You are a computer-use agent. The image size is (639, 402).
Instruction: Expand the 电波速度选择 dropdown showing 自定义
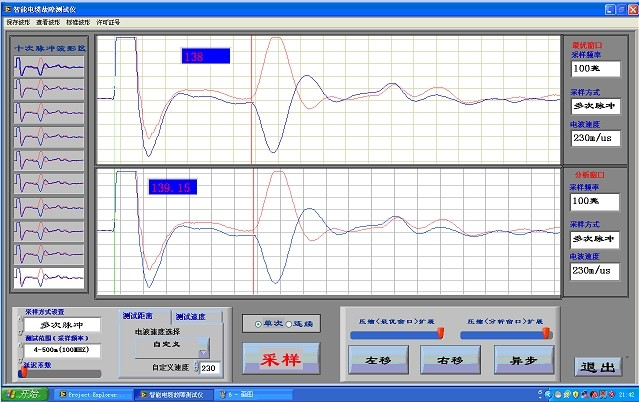pyautogui.click(x=203, y=347)
